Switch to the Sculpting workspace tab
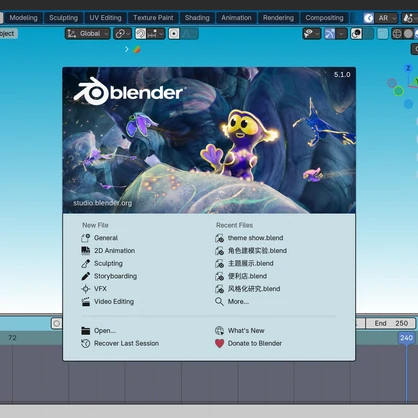Image resolution: width=418 pixels, height=418 pixels. (63, 18)
